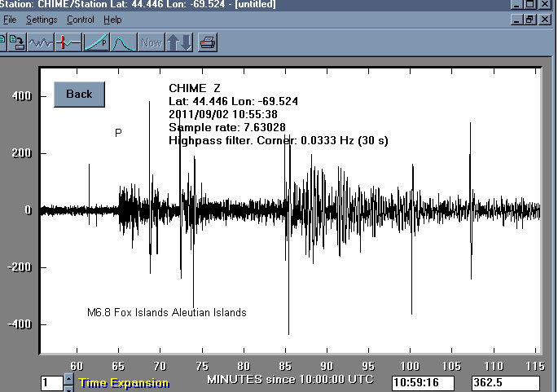Viewport: 558px width, 392px height.
Task: Open the Control menu
Action: tap(81, 20)
